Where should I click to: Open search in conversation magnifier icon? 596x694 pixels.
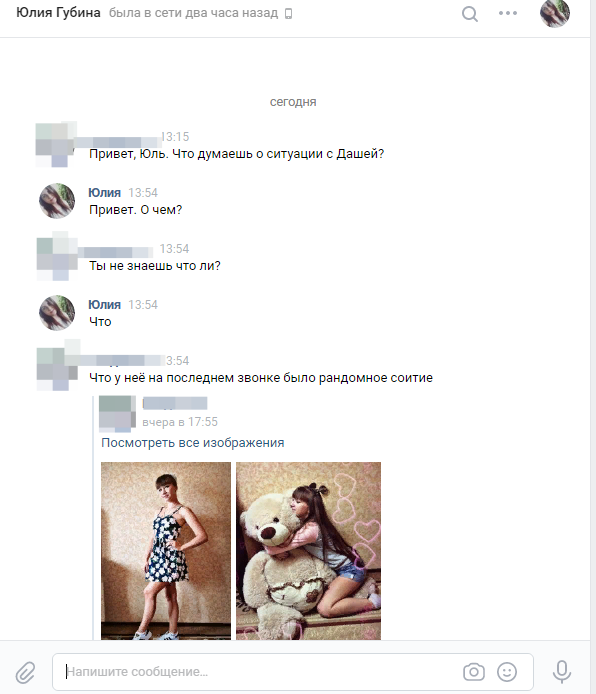point(469,14)
